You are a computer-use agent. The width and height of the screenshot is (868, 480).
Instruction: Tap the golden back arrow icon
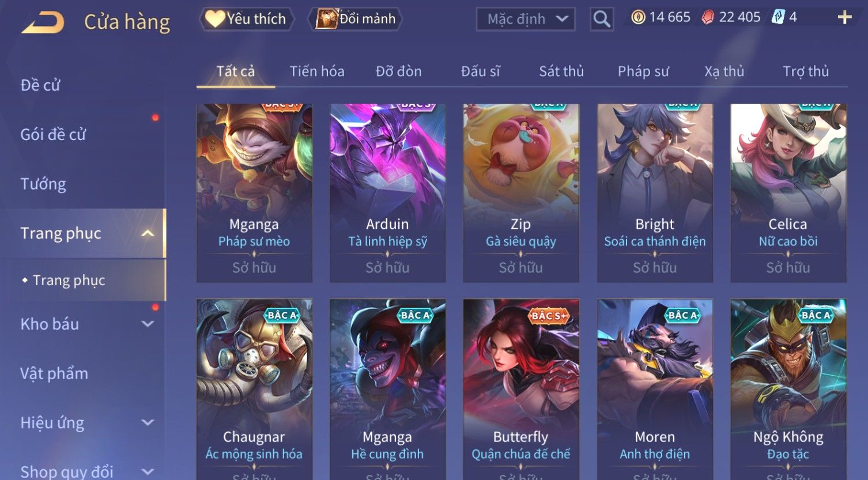pyautogui.click(x=43, y=22)
